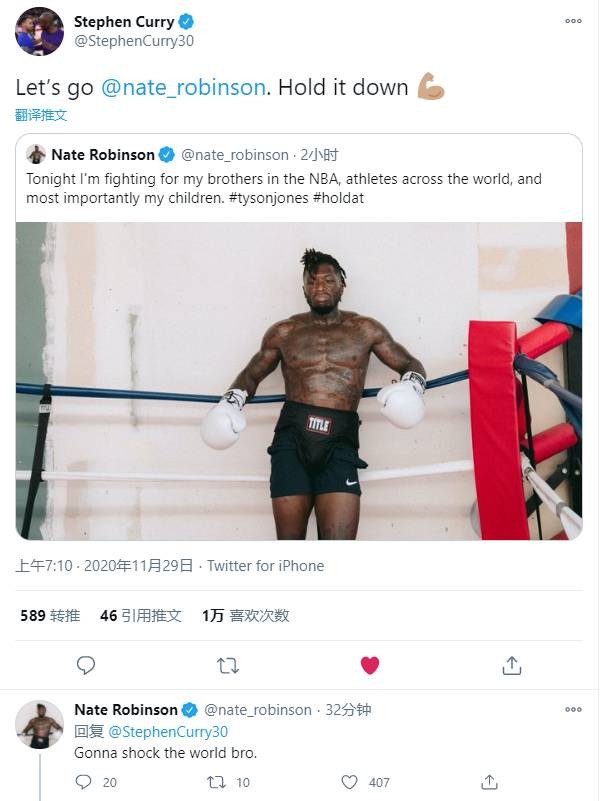Translate the tweet via 翻译推文
601x801 pixels.
pyautogui.click(x=41, y=115)
